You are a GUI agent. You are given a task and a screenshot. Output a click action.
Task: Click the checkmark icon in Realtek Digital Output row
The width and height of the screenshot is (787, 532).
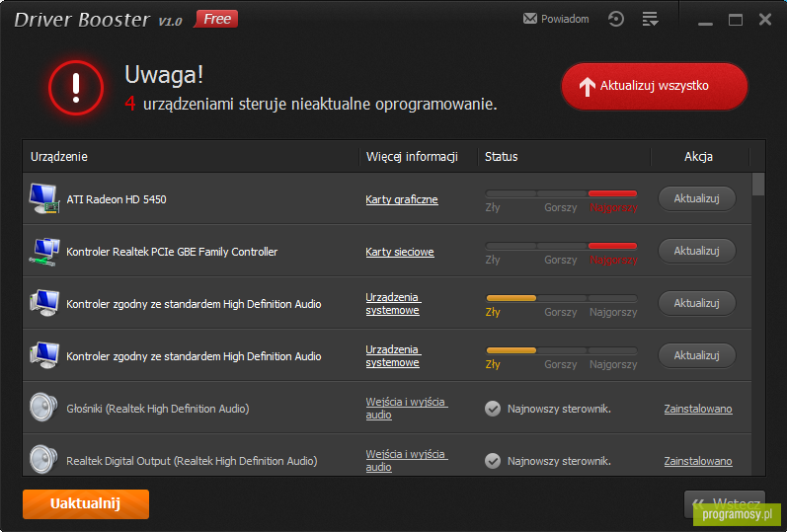[x=493, y=461]
